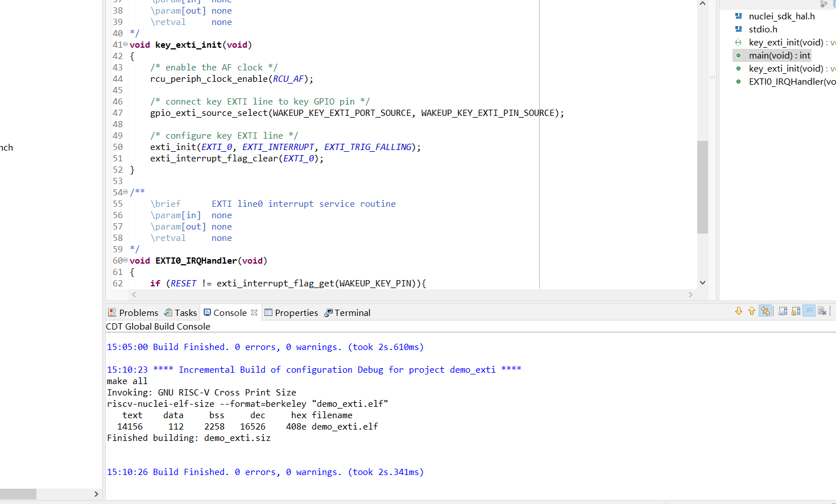Click the Copy Build Log icon
Viewport: 836px width, 504px height.
click(783, 311)
